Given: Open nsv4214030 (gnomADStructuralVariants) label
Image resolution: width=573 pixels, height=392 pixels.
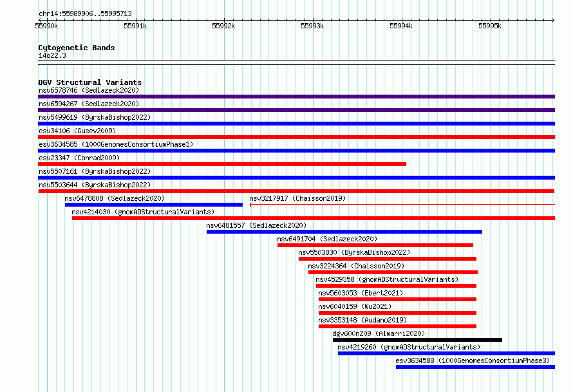Looking at the screenshot, I should click(x=143, y=212).
